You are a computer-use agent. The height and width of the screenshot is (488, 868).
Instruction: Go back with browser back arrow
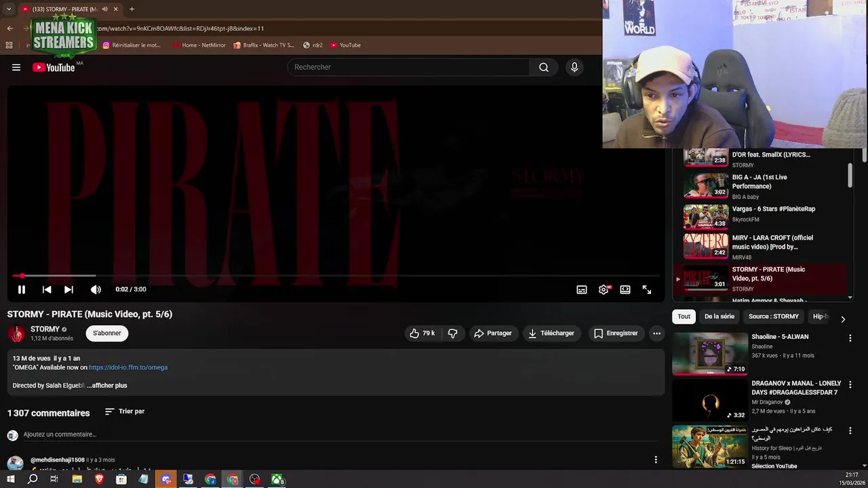(9, 28)
